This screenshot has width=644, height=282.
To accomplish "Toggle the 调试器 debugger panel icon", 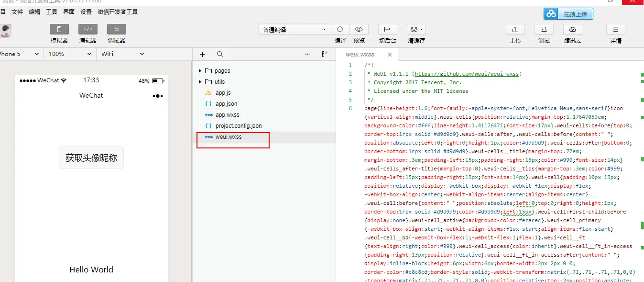I will (117, 29).
